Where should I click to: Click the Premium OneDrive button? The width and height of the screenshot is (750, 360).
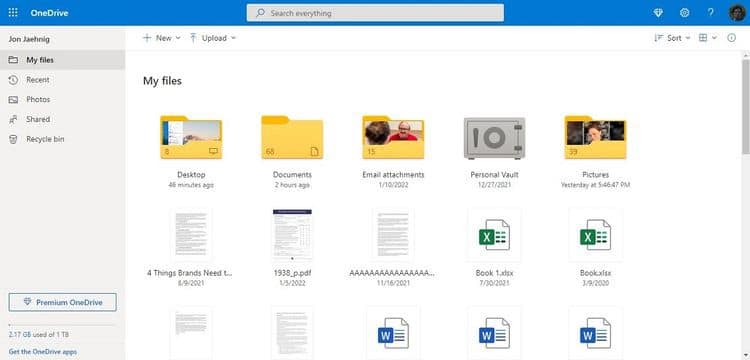[62, 302]
